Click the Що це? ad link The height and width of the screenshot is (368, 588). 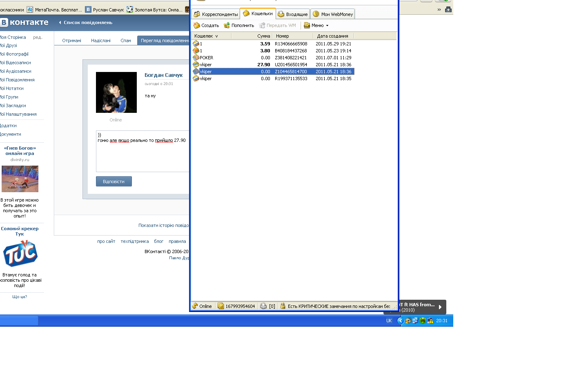pyautogui.click(x=20, y=297)
